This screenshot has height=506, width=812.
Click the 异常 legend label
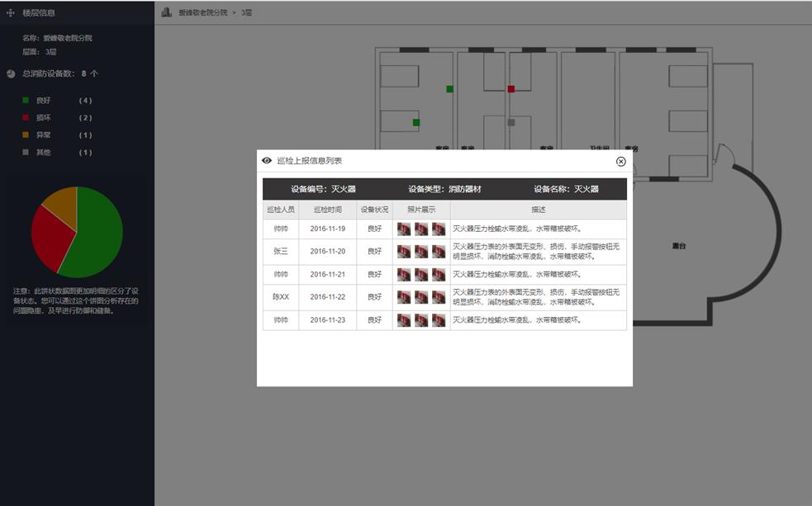click(x=44, y=135)
